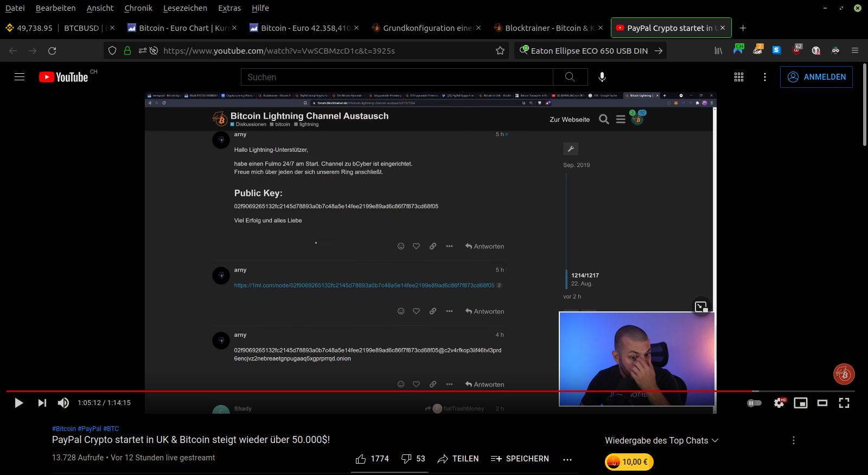Toggle theater mode
The image size is (868, 475).
coord(822,403)
